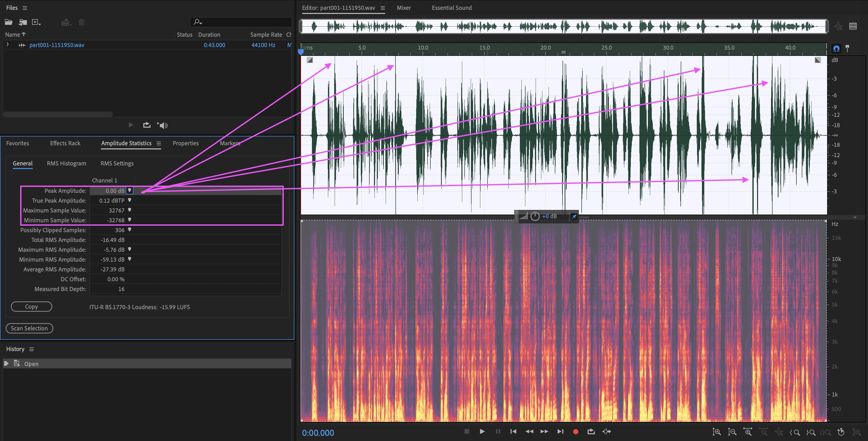Click the Zoom In Amplitude icon
The width and height of the screenshot is (868, 441).
click(x=716, y=432)
